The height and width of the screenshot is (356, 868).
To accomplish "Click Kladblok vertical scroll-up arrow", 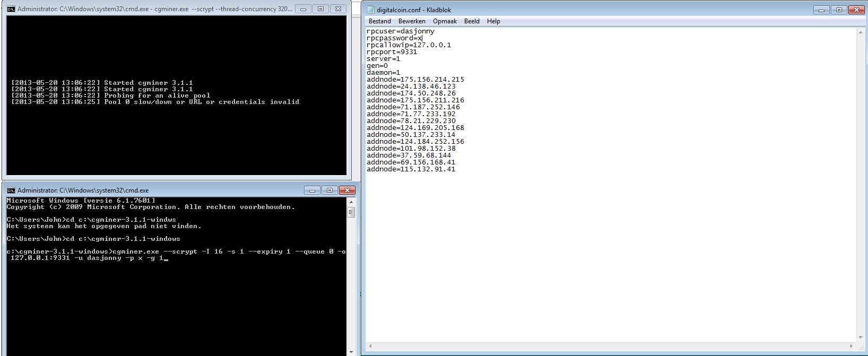I will click(860, 32).
